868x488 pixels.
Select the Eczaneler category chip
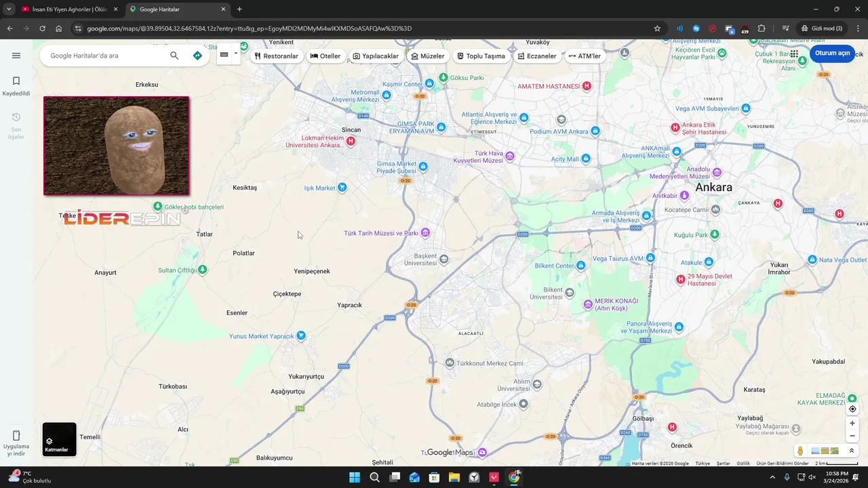tap(536, 56)
